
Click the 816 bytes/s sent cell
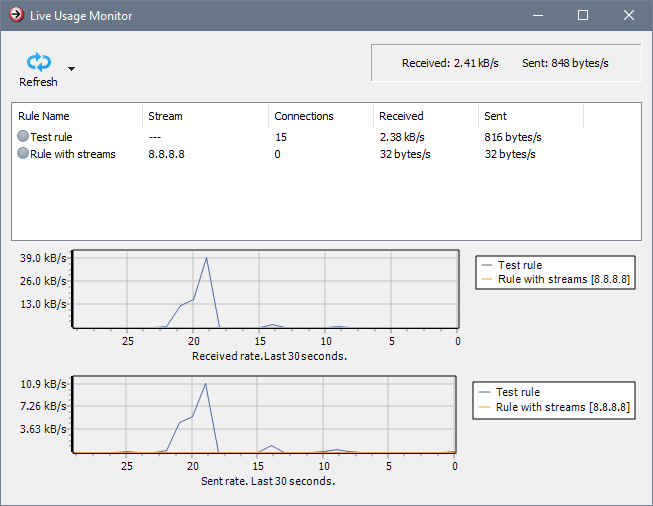point(513,137)
